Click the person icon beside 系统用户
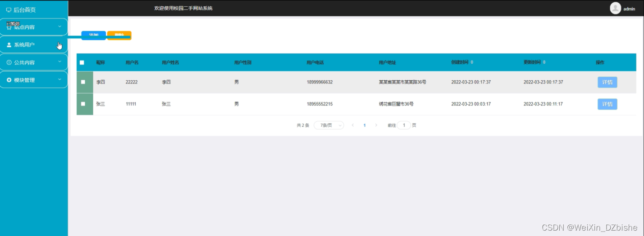Screen dimensions: 644x236 9,45
